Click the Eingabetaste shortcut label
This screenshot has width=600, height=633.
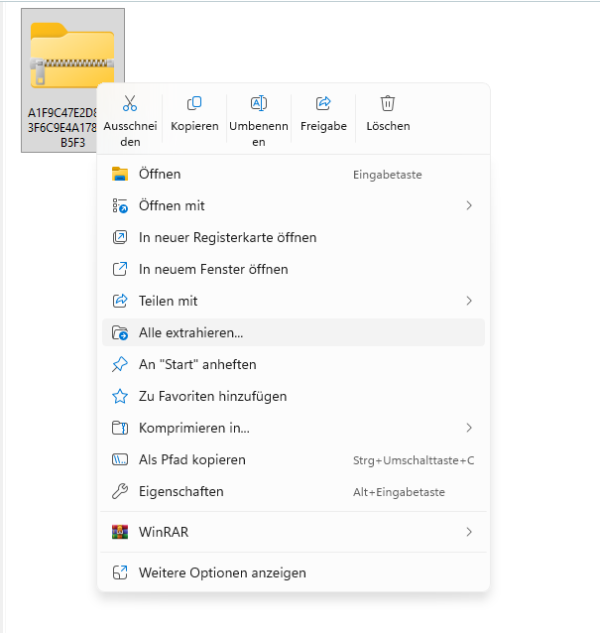[388, 175]
